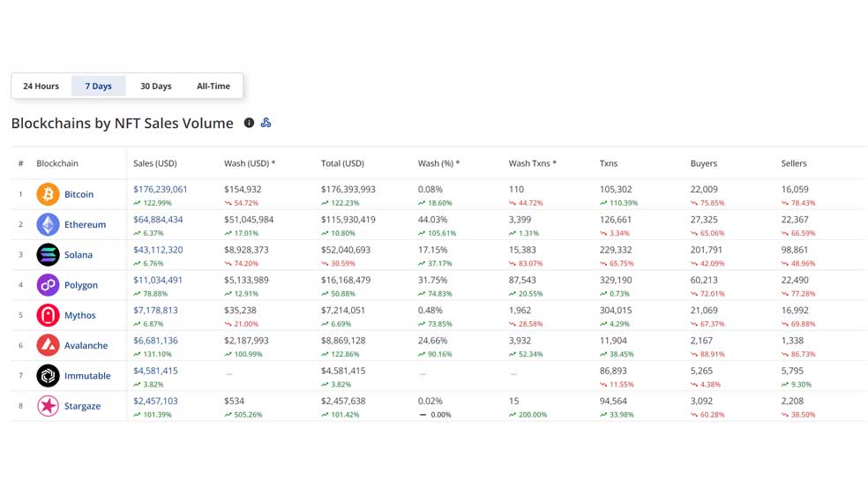Select the 7 Days tab
Viewport: 868px width, 489px height.
(x=99, y=86)
